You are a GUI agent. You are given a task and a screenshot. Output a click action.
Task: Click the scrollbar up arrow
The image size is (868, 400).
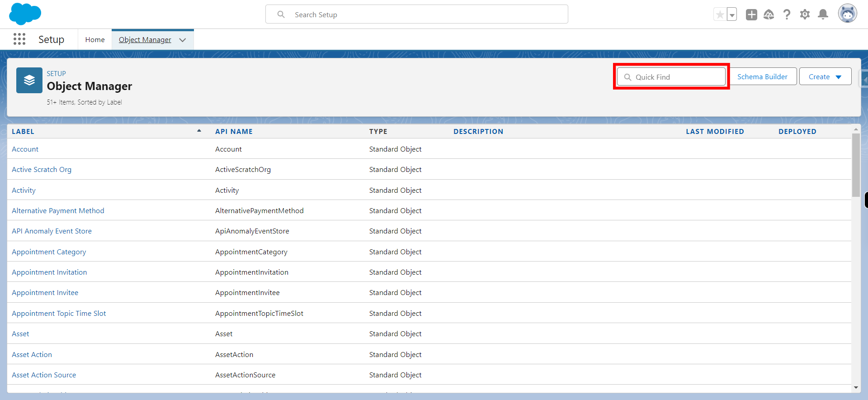pyautogui.click(x=855, y=129)
